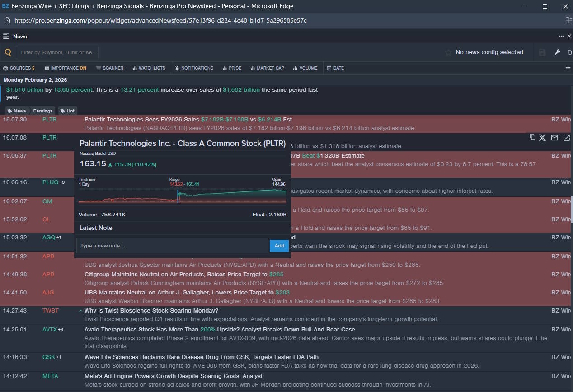Click the two-line filter bar handle
The height and width of the screenshot is (392, 573).
click(568, 68)
